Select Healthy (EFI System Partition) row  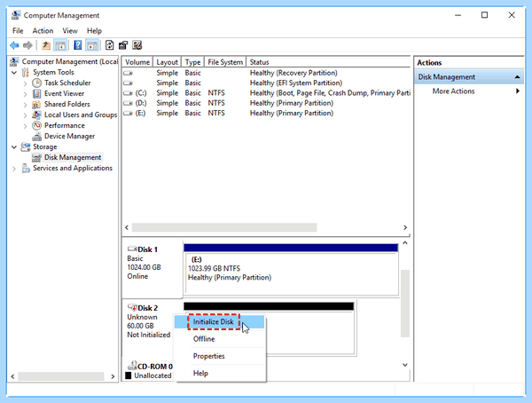[266, 83]
